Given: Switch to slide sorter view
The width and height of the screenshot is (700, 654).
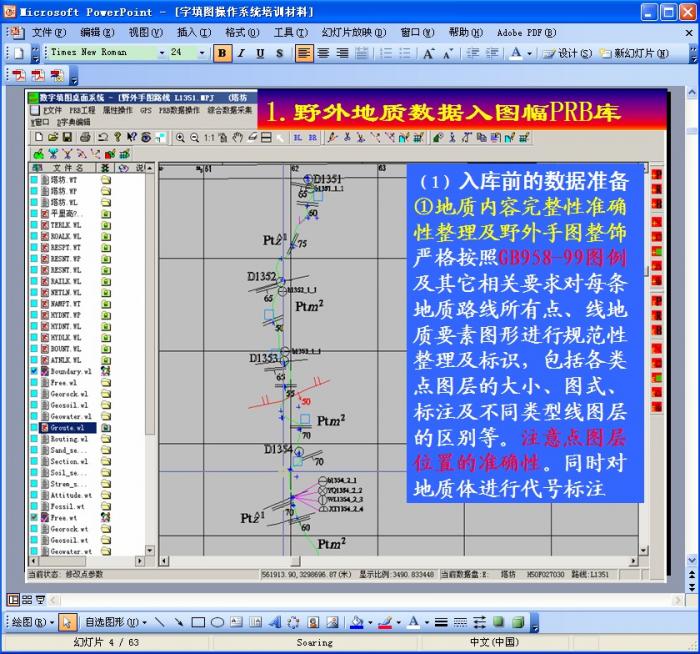Looking at the screenshot, I should point(28,599).
